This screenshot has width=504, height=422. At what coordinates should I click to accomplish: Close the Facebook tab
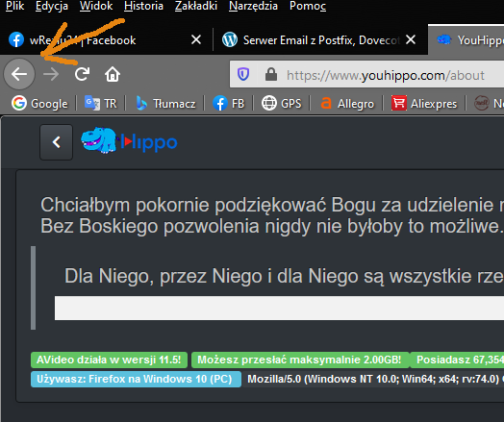[196, 39]
